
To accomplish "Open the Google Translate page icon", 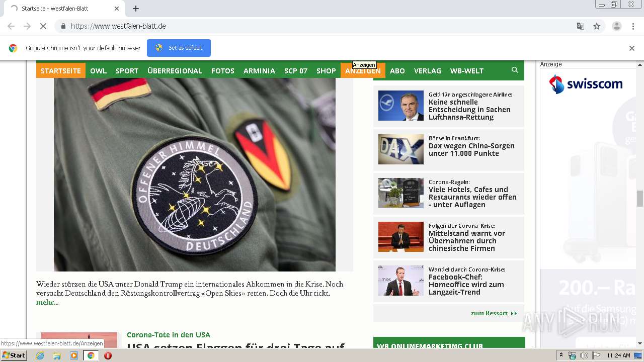I will coord(580,26).
